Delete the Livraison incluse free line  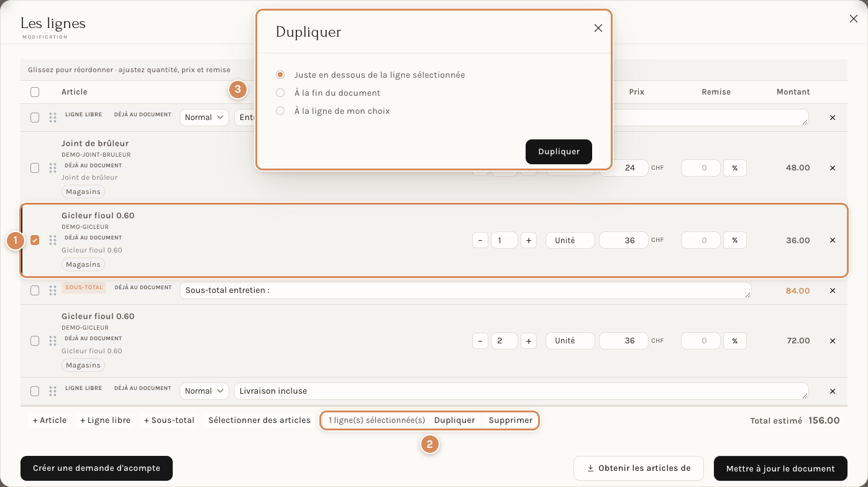[x=833, y=391]
